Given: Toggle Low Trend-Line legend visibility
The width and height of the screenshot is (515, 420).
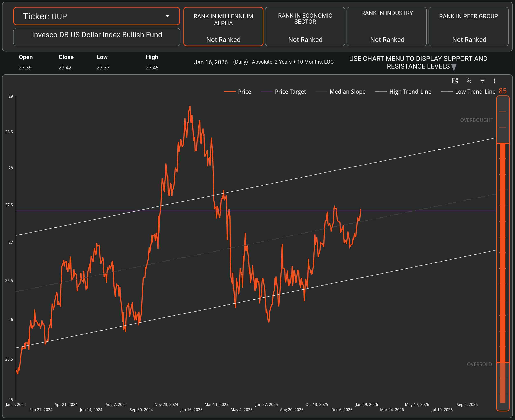Looking at the screenshot, I should coord(475,92).
